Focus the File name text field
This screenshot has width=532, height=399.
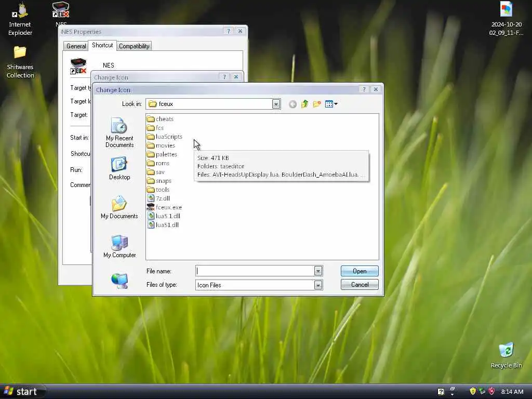click(x=255, y=271)
